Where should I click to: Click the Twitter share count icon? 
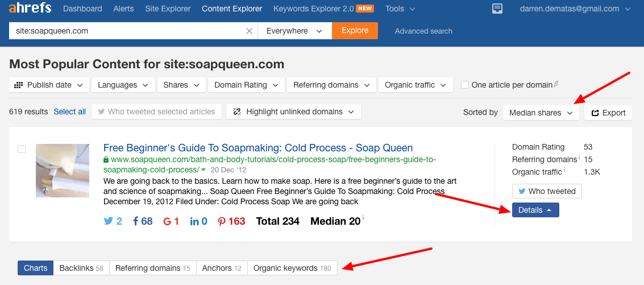[109, 221]
